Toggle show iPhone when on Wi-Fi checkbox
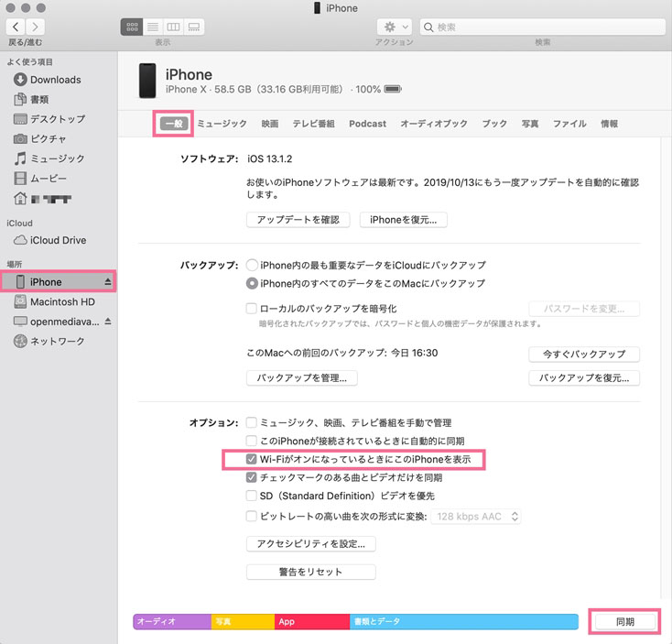Screen dimensions: 672x644 click(x=252, y=459)
